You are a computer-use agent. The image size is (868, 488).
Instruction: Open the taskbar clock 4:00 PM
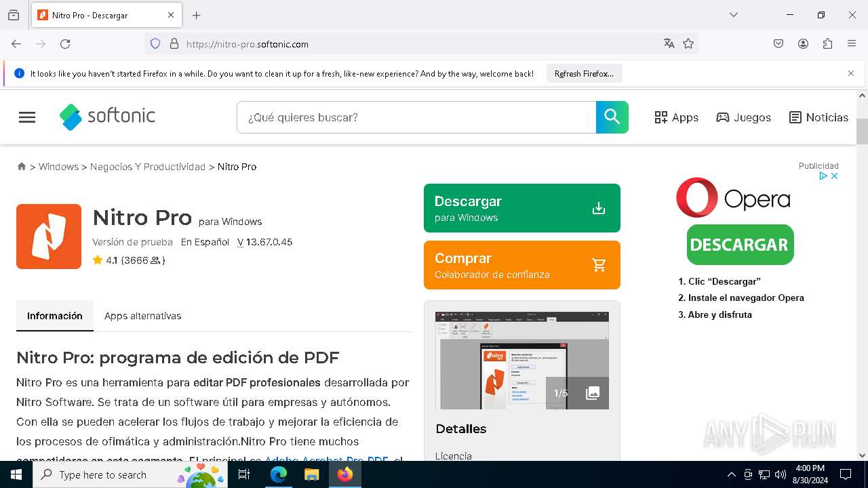[x=810, y=474]
